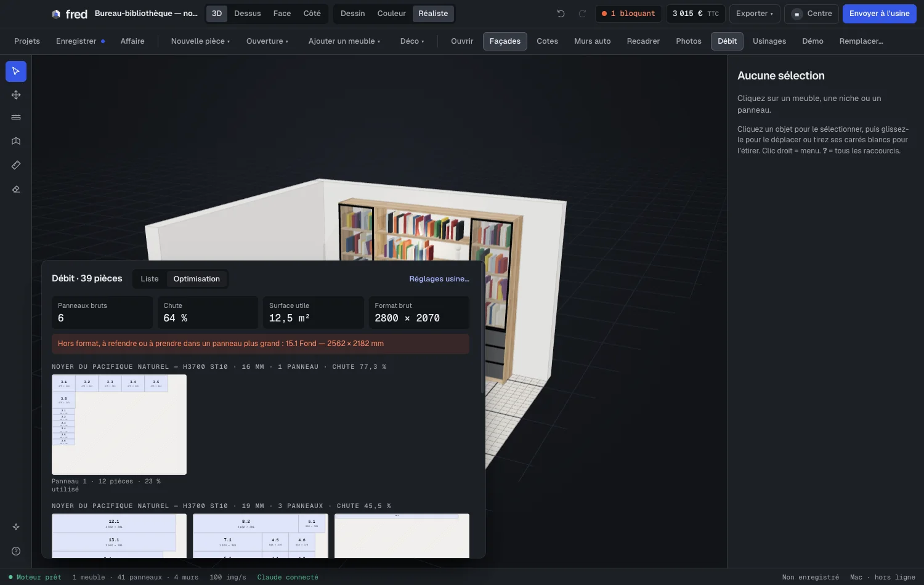Image resolution: width=924 pixels, height=585 pixels.
Task: Click the open book icon in the sidebar
Action: pyautogui.click(x=16, y=141)
